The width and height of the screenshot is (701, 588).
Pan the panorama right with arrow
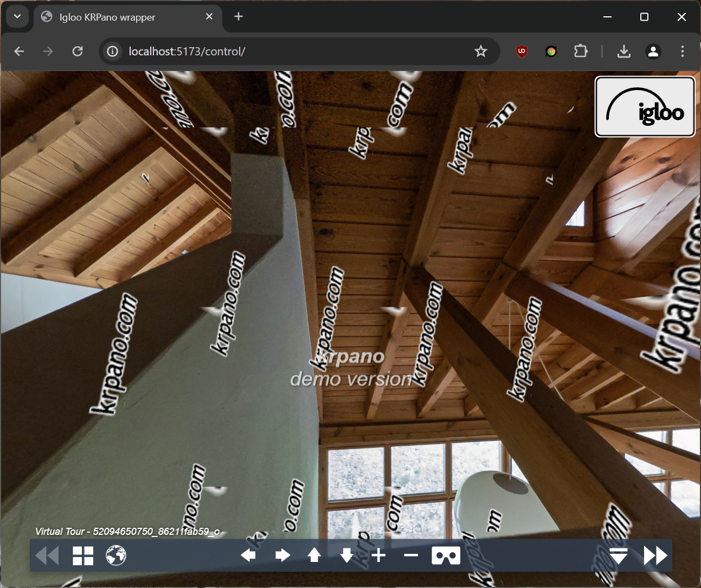click(282, 555)
